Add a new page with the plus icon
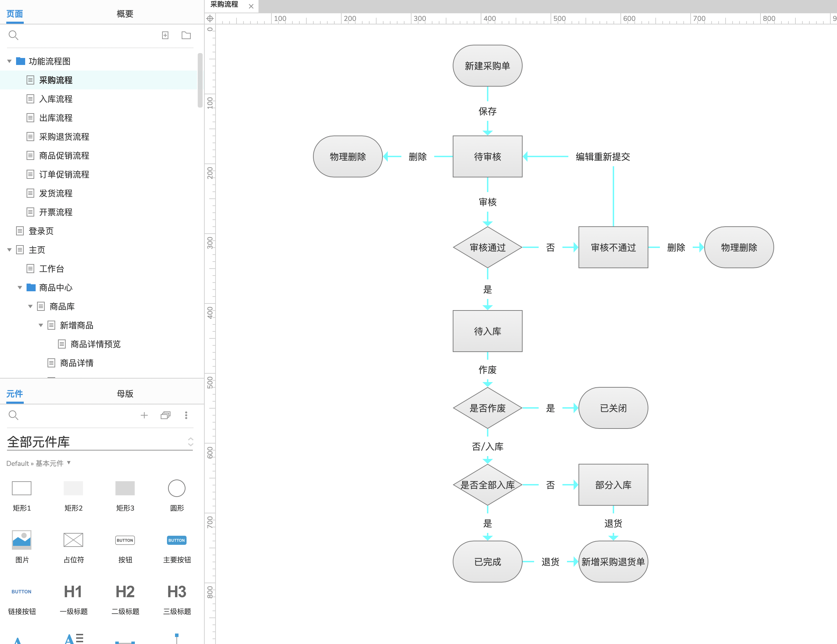The image size is (837, 644). pyautogui.click(x=165, y=35)
